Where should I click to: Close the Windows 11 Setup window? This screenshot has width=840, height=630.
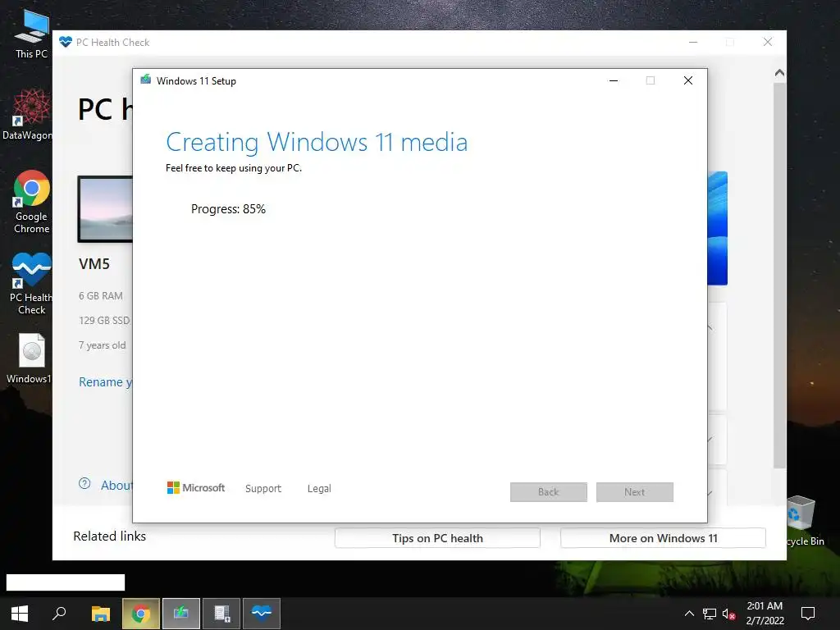[x=688, y=80]
